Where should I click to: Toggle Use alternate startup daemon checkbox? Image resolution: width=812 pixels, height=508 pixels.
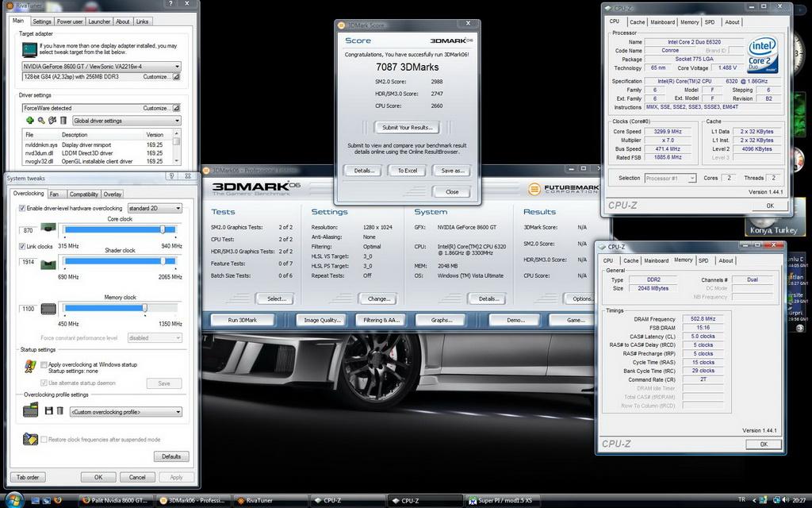(44, 383)
